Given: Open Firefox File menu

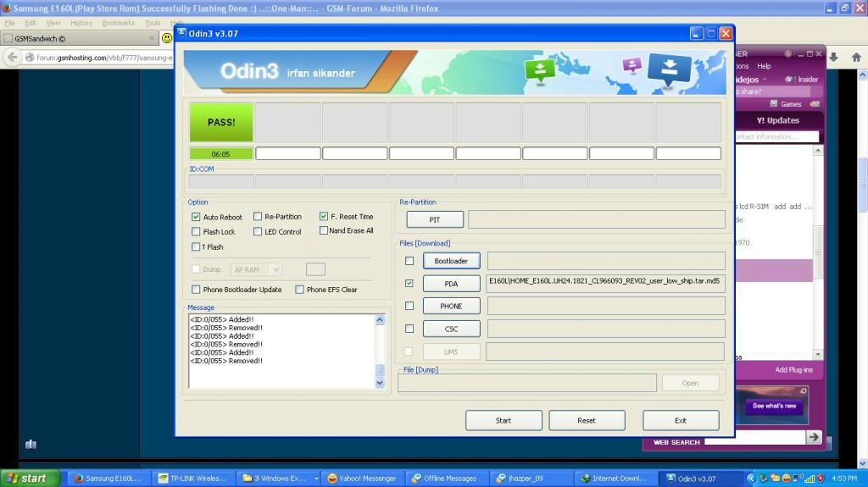Looking at the screenshot, I should pyautogui.click(x=9, y=23).
